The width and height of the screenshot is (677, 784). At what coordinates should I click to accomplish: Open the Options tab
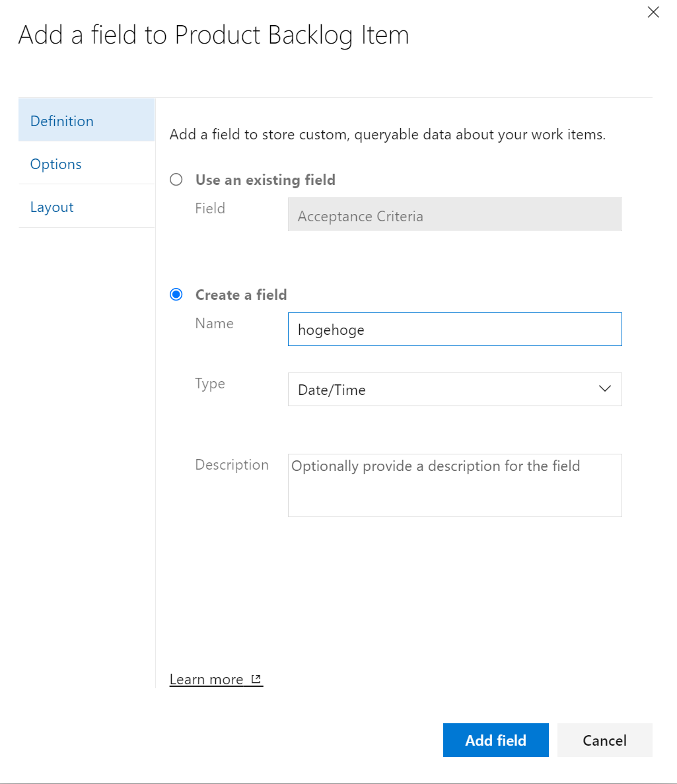tap(56, 164)
